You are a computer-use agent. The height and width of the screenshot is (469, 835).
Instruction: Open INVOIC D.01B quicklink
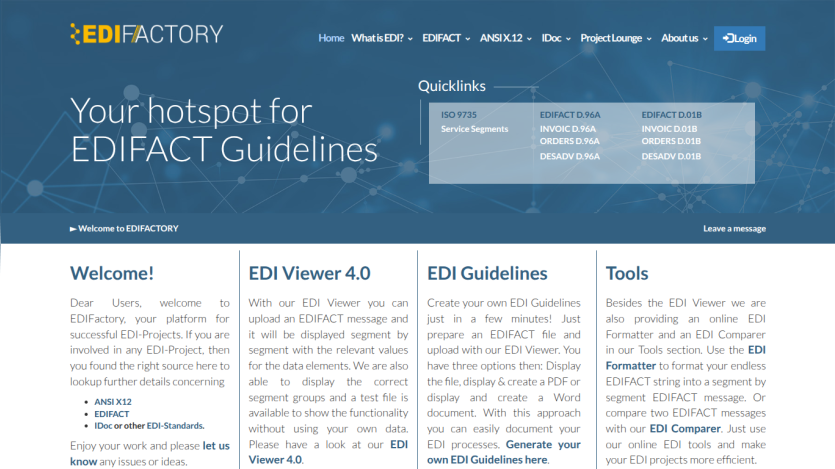tap(669, 129)
